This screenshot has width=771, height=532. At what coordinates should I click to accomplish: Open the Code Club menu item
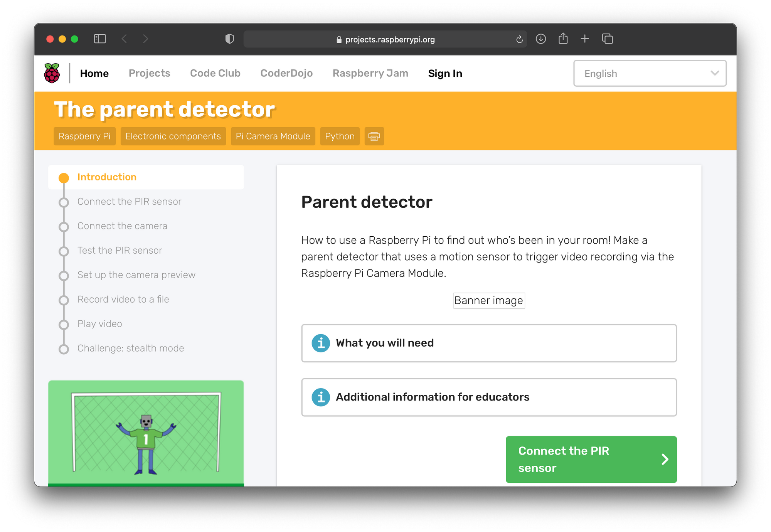215,73
